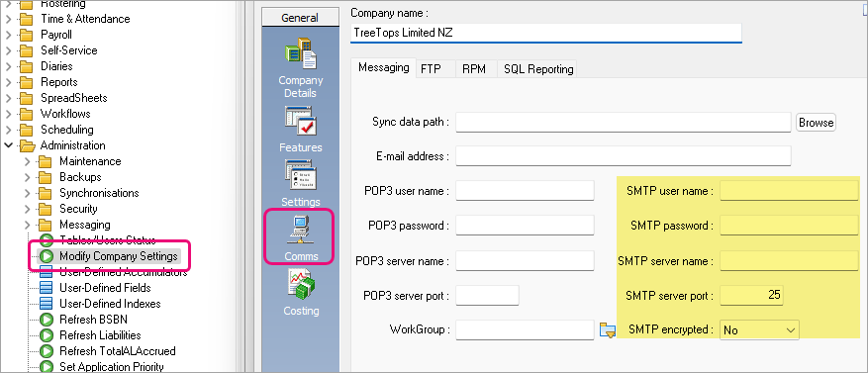Expand the Maintenance tree node

coord(28,161)
